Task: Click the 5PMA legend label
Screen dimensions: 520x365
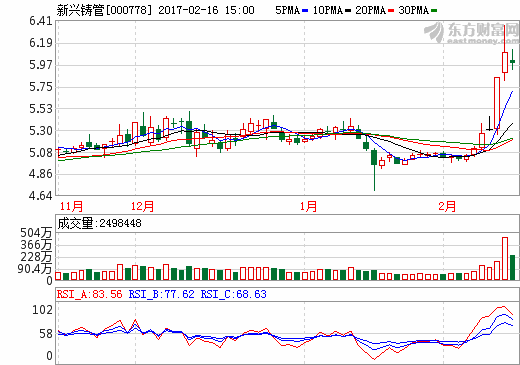Action: pyautogui.click(x=287, y=10)
